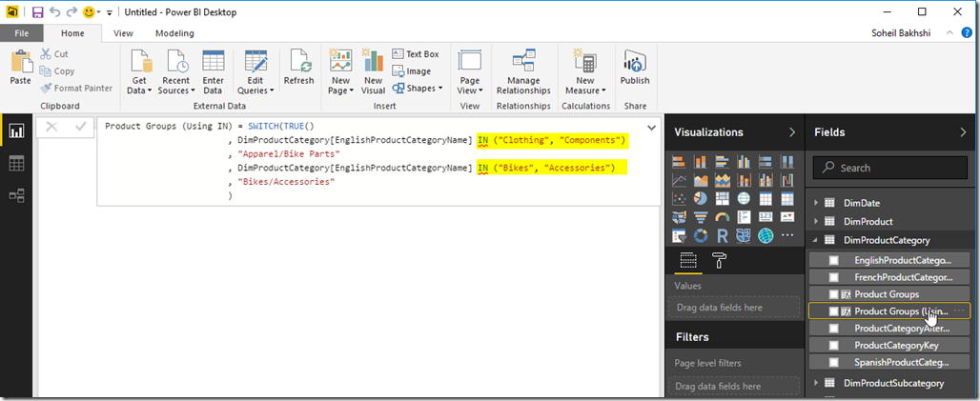Image resolution: width=980 pixels, height=401 pixels.
Task: Click Manage Relationships
Action: pos(523,72)
